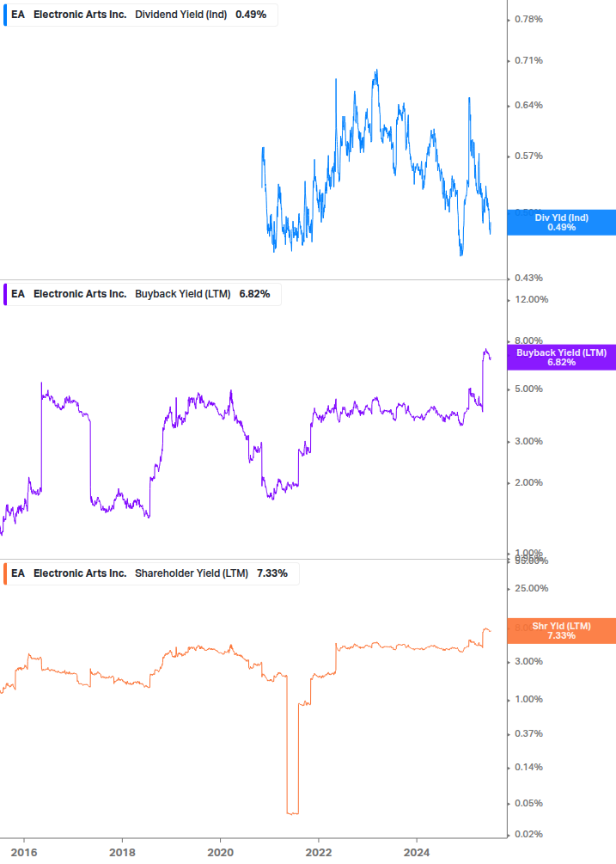The width and height of the screenshot is (616, 864).
Task: Click the 0.02% tick on shareholder yield axis
Action: tap(528, 834)
